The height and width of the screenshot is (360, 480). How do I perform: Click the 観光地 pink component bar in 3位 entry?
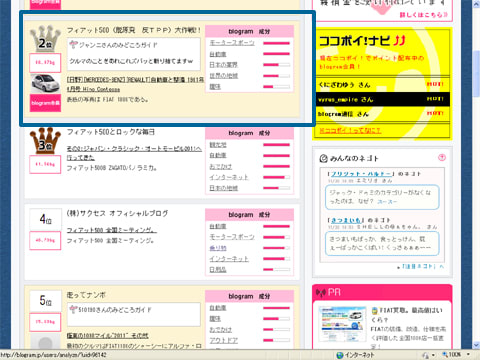pos(276,145)
